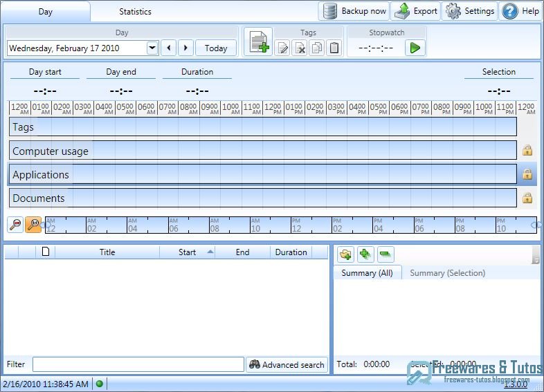Click the left handle of the overview slider

(46, 225)
